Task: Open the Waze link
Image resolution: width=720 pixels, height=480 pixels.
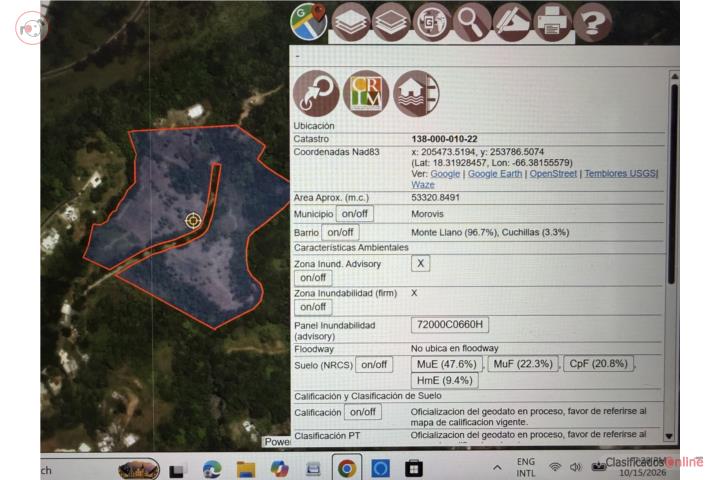Action: 423,185
